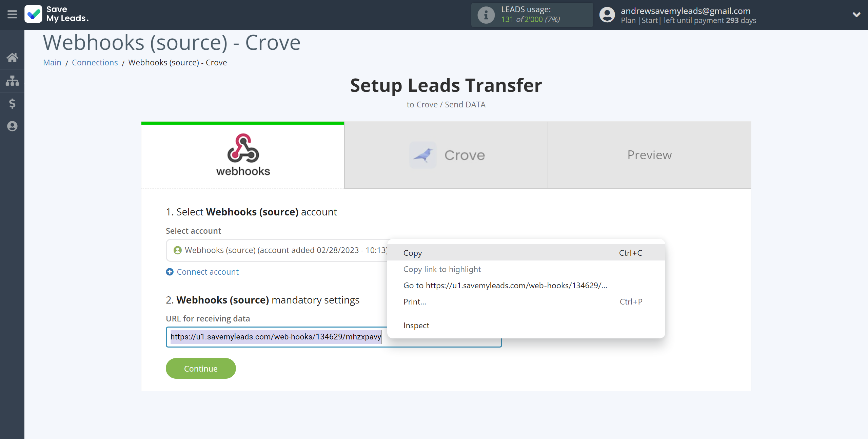The height and width of the screenshot is (439, 868).
Task: Click the Connections breadcrumb link
Action: click(95, 62)
